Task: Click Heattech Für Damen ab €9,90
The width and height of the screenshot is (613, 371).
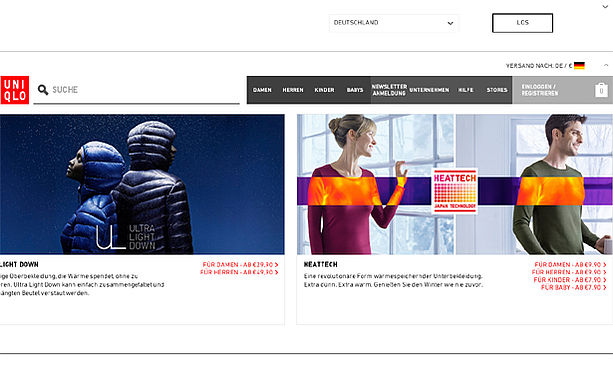Action: 570,265
